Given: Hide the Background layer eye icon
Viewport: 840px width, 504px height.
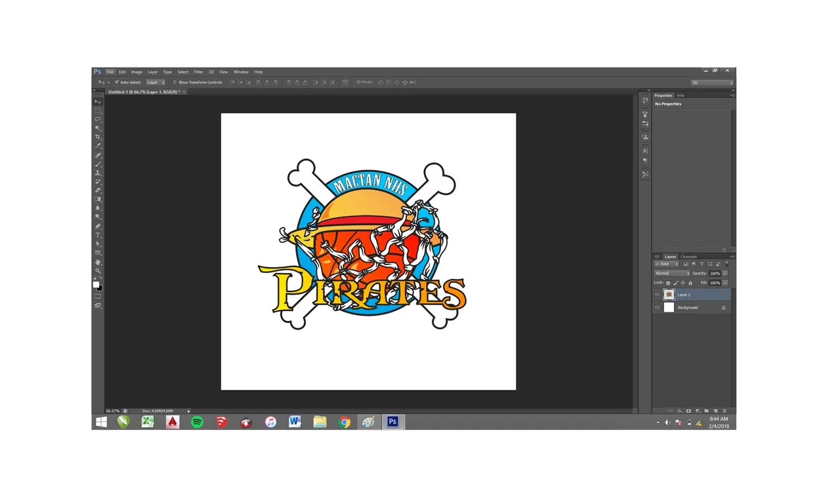Looking at the screenshot, I should pyautogui.click(x=657, y=307).
